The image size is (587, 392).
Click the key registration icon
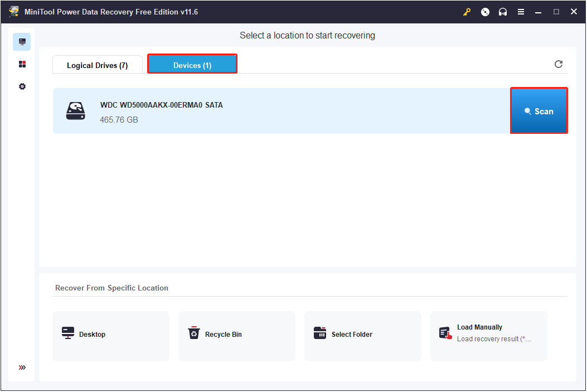(467, 12)
